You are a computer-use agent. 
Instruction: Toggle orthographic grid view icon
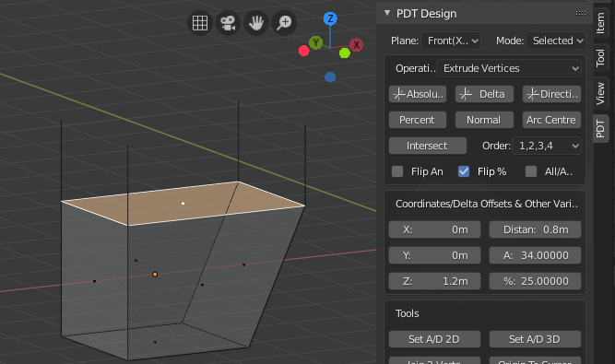[x=200, y=23]
